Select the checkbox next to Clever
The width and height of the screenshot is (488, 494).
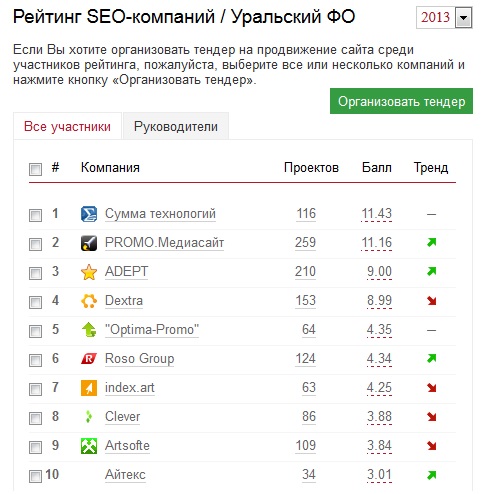tap(35, 418)
